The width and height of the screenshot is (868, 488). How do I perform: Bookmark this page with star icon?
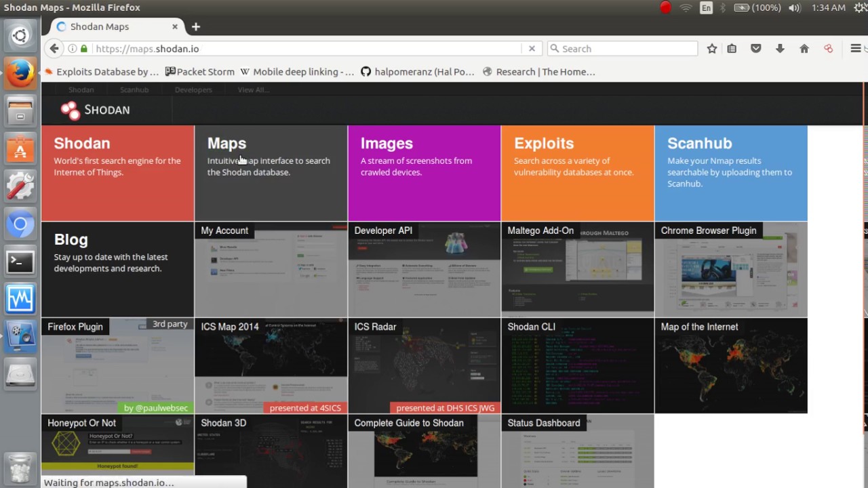[x=712, y=49]
